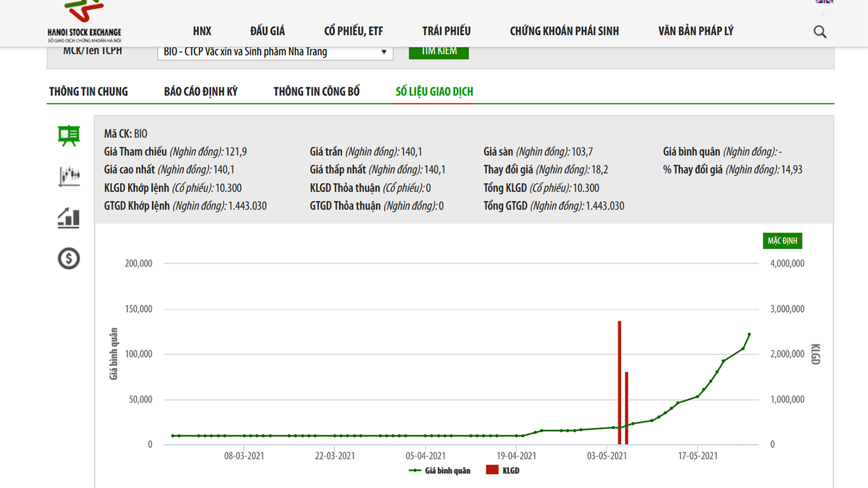
Task: Open the rising bar chart icon
Action: pyautogui.click(x=69, y=218)
